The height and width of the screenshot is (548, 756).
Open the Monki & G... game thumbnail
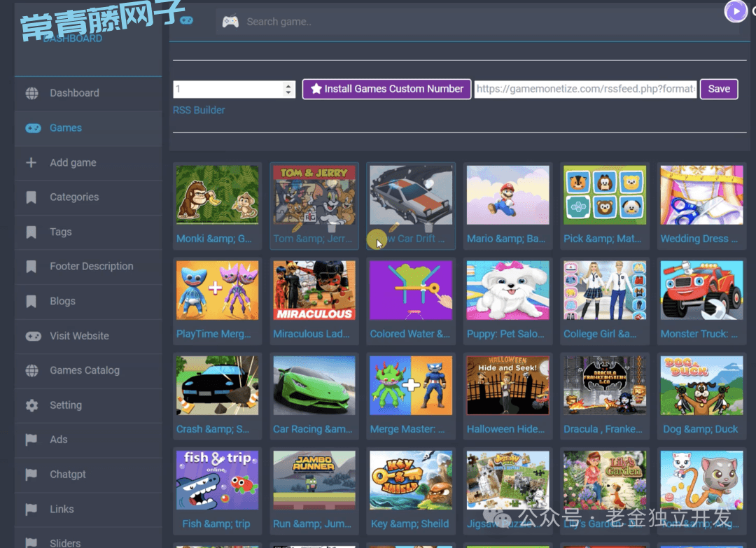pos(218,195)
